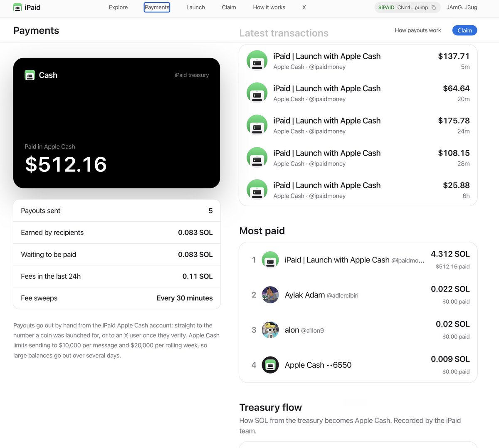Click avatar of the $25.88 transaction
This screenshot has height=448, width=499.
click(257, 190)
